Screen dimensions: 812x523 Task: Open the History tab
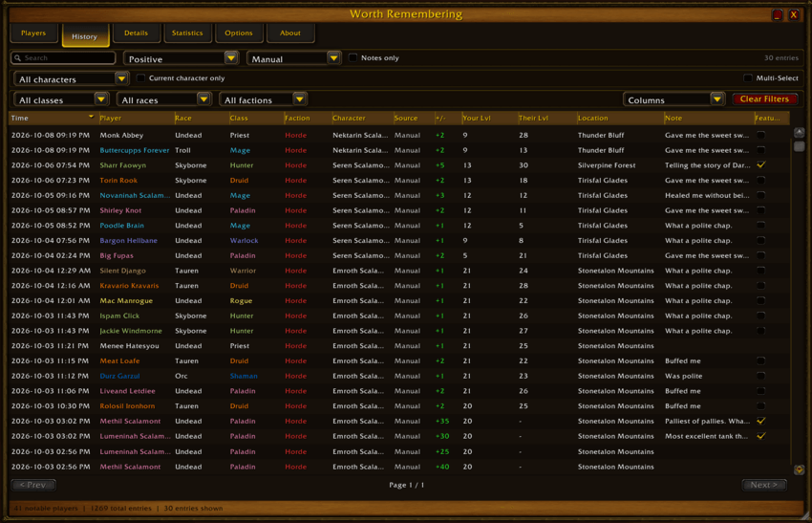click(x=85, y=35)
